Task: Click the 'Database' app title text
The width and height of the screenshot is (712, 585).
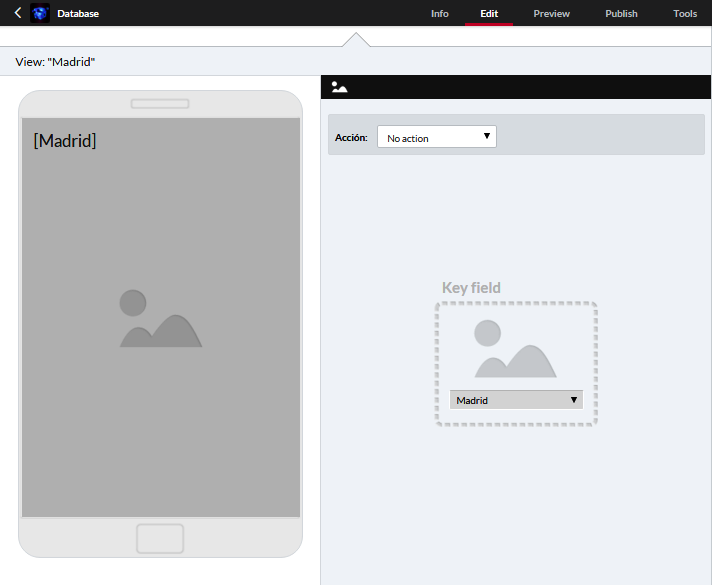Action: pyautogui.click(x=78, y=14)
